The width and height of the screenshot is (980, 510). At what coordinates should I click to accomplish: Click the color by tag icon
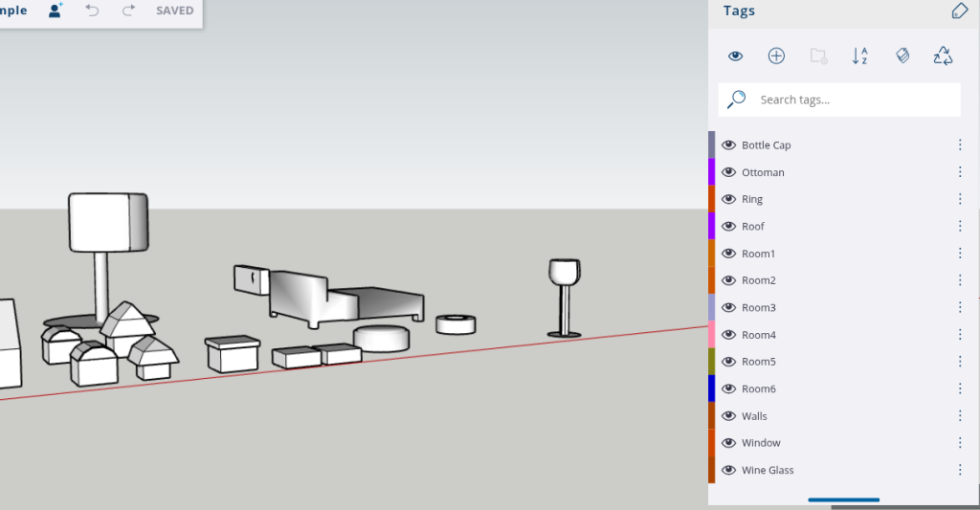[902, 55]
